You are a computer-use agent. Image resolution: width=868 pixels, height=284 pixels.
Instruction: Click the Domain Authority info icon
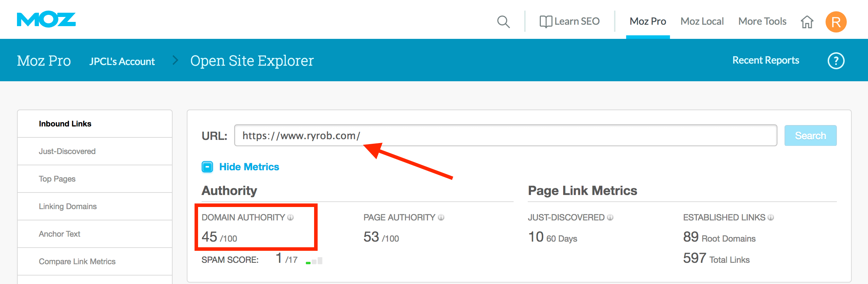290,218
